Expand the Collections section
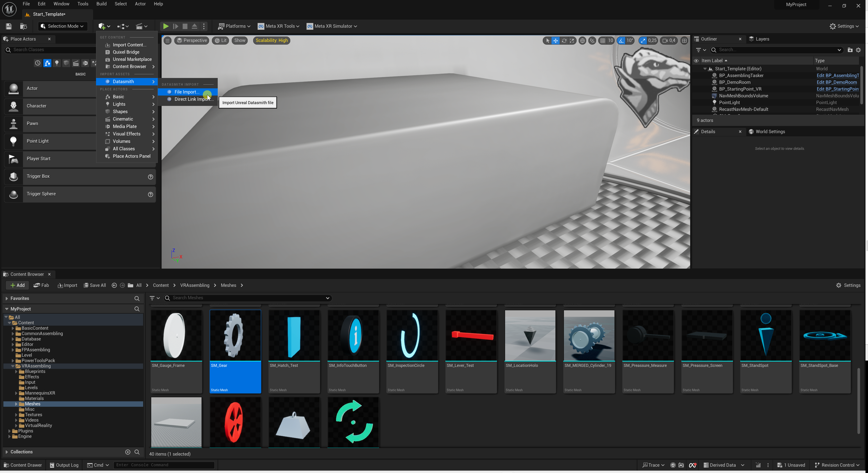 pos(7,452)
